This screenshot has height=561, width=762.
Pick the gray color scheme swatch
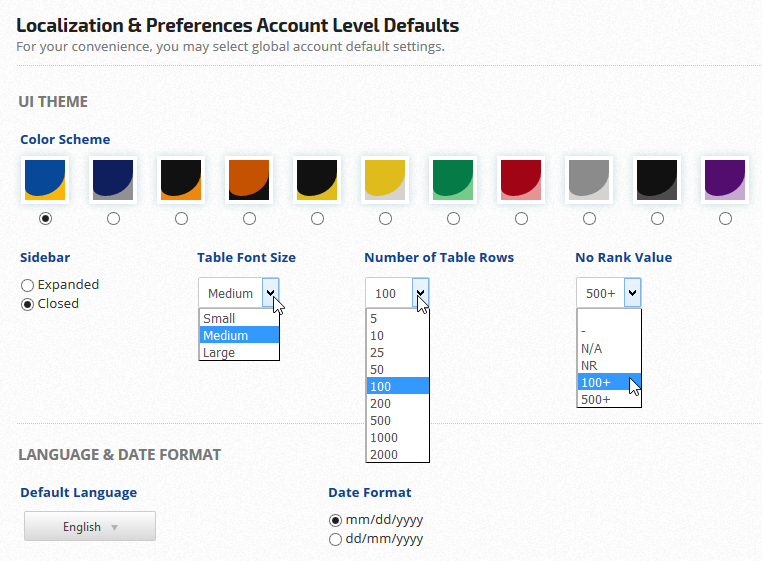coord(589,180)
